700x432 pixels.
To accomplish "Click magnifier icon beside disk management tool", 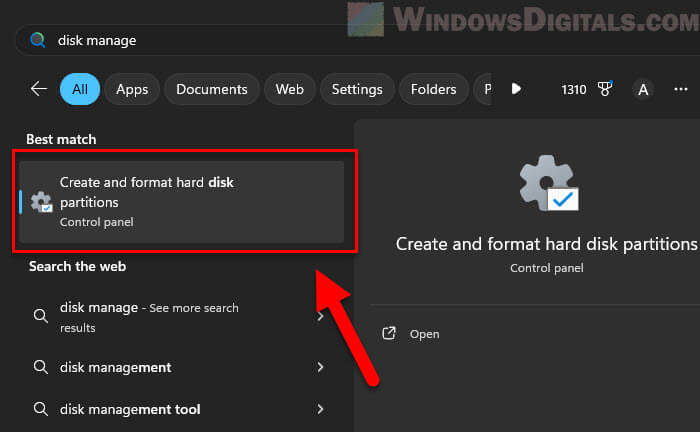I will (41, 409).
